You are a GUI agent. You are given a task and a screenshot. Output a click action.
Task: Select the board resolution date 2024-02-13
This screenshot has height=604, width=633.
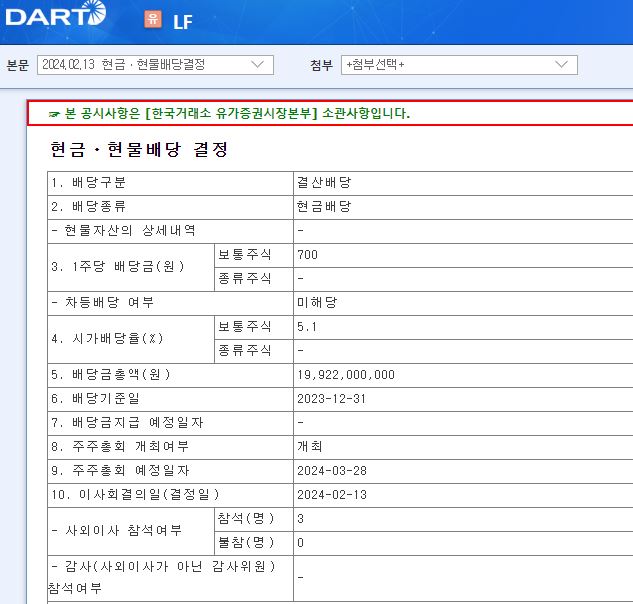point(332,495)
